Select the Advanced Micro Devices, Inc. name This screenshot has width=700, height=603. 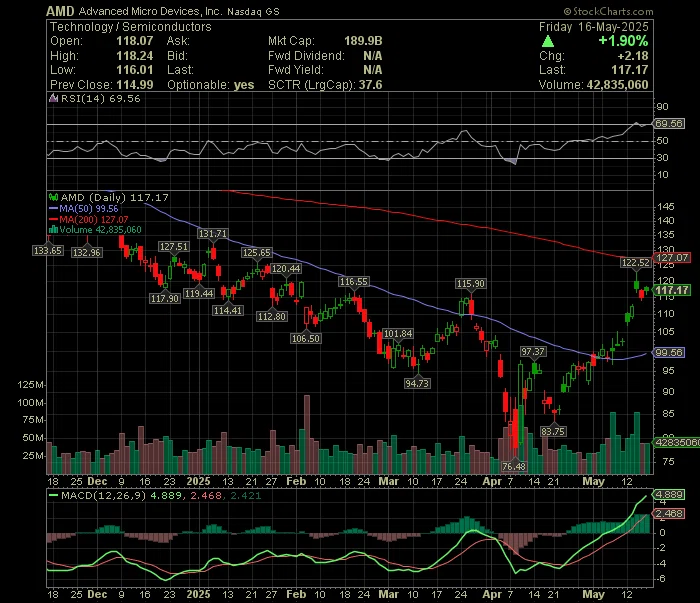point(150,11)
